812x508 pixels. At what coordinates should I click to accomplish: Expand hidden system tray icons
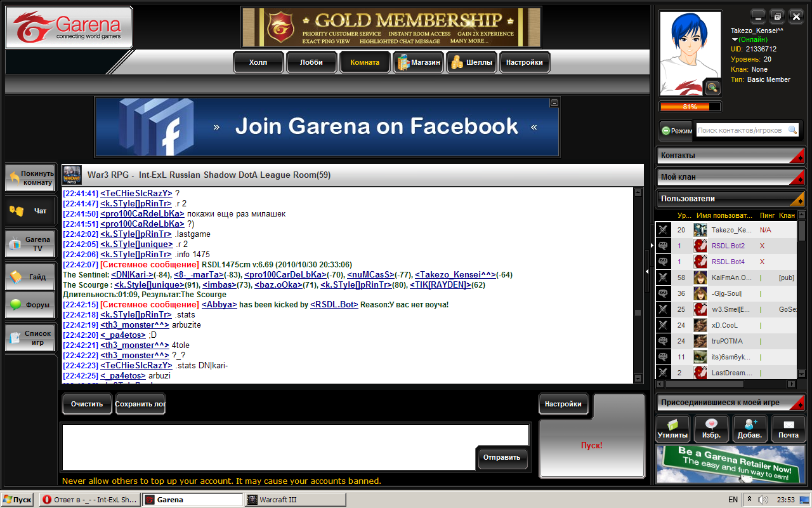749,500
